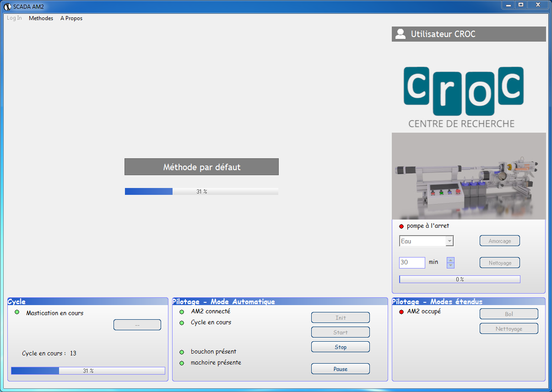Click the 'Pilotage - Modes étendus' panel header
552x392 pixels.
point(469,301)
